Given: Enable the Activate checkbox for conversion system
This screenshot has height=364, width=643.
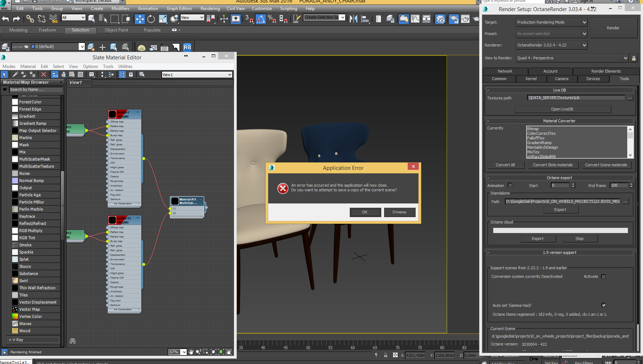Looking at the screenshot, I should coord(604,276).
